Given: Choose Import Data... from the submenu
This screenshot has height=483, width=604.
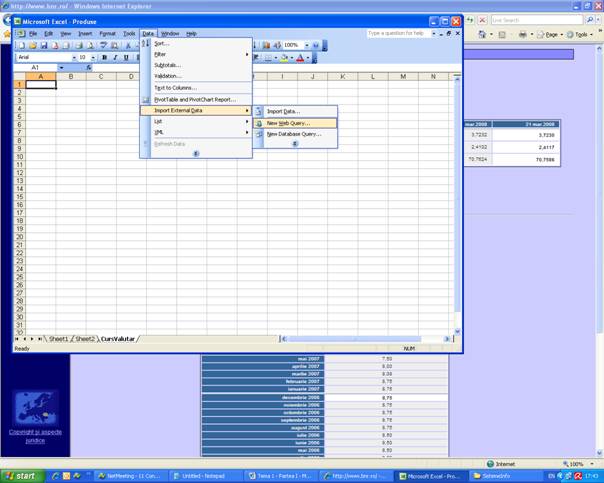Looking at the screenshot, I should click(x=295, y=111).
